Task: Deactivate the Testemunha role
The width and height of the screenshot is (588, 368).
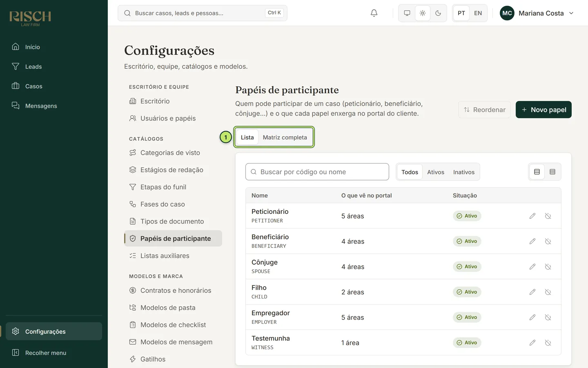Action: (x=548, y=343)
